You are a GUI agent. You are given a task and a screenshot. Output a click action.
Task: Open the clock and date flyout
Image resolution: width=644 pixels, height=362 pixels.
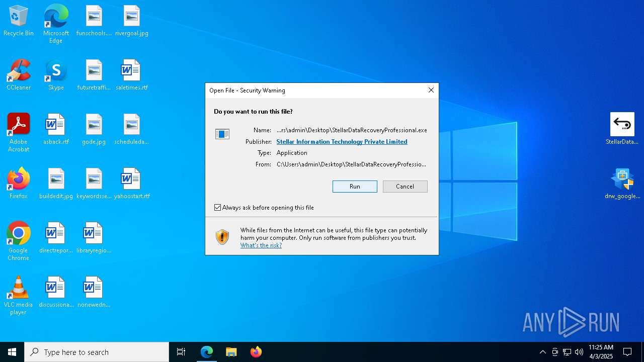pos(601,352)
